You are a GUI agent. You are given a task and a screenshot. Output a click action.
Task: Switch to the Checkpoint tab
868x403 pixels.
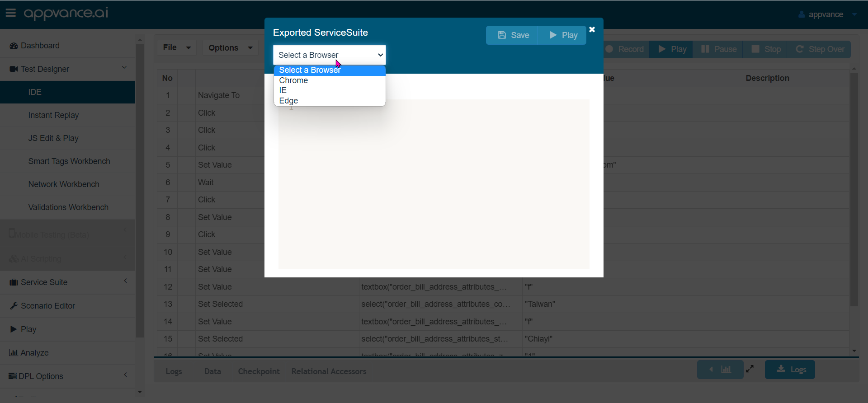[259, 371]
